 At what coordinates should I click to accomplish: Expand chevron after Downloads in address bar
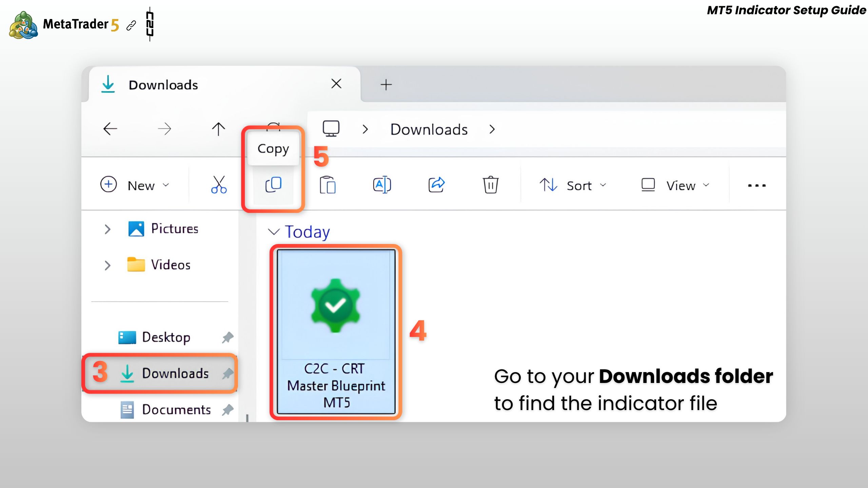[x=492, y=129]
